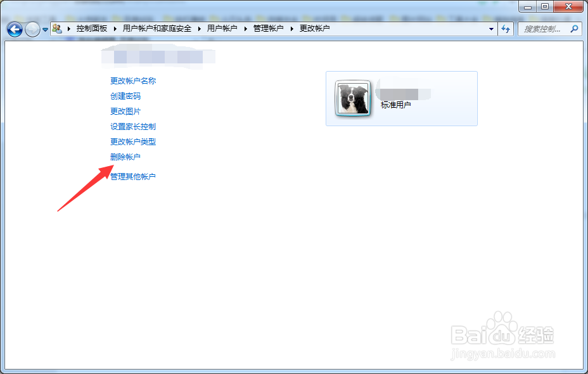Expand arrow before 控制面板 breadcrumb
The height and width of the screenshot is (374, 588).
69,29
